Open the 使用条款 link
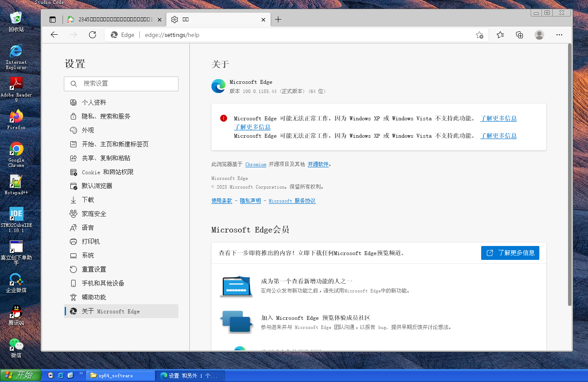 pos(222,201)
